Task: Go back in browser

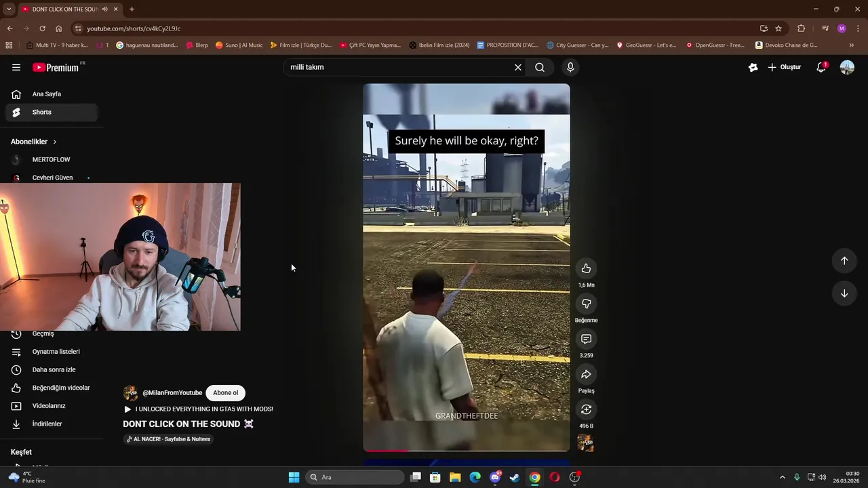Action: click(x=9, y=28)
